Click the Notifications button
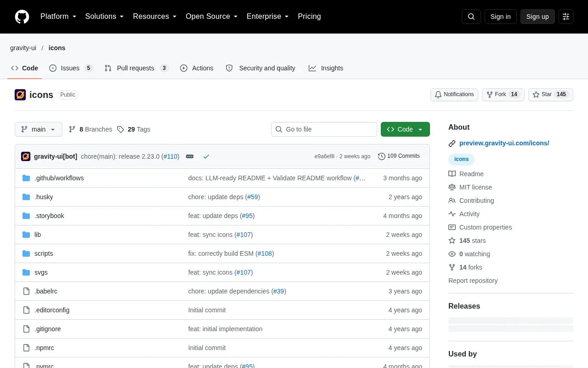The height and width of the screenshot is (368, 588). [x=454, y=95]
